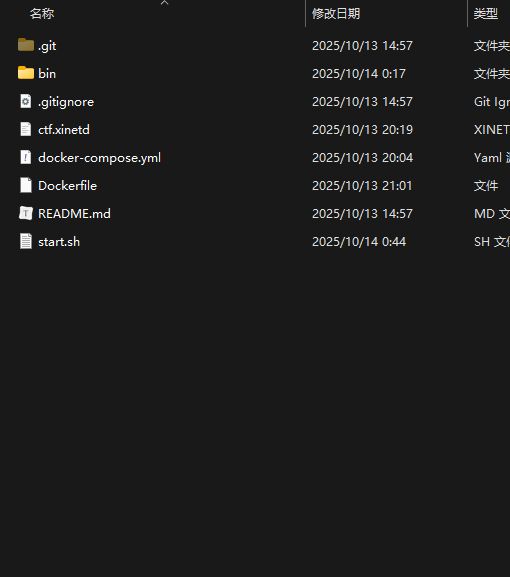Select the Dockerfile file name
The width and height of the screenshot is (510, 577).
coord(67,186)
